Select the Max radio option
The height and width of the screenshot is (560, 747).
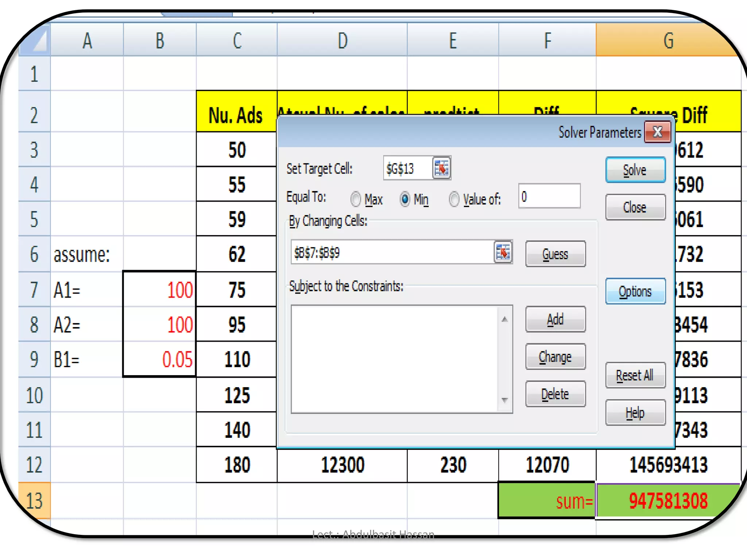pos(356,199)
